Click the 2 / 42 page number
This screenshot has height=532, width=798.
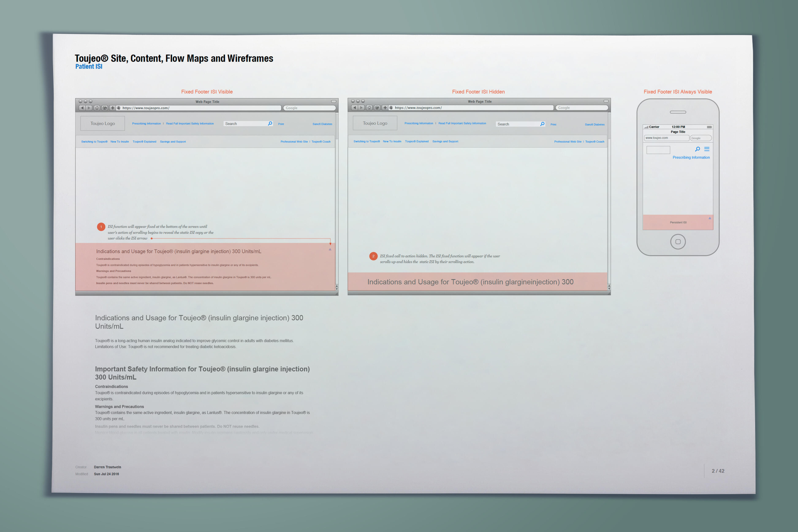(718, 471)
